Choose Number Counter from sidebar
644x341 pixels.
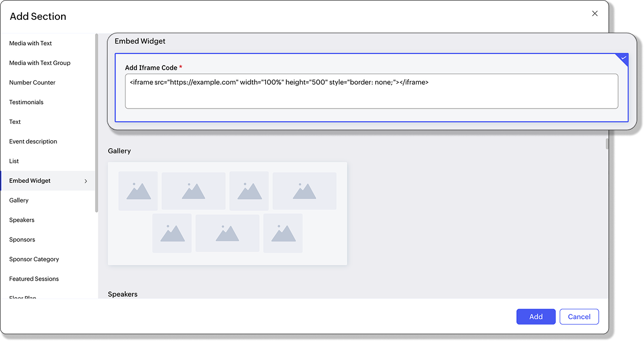point(32,83)
